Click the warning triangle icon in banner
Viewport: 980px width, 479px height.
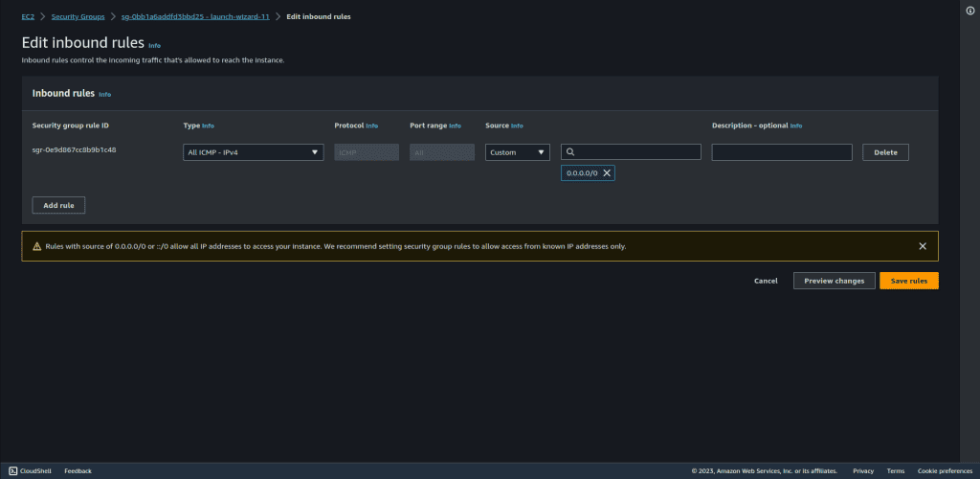click(x=36, y=246)
